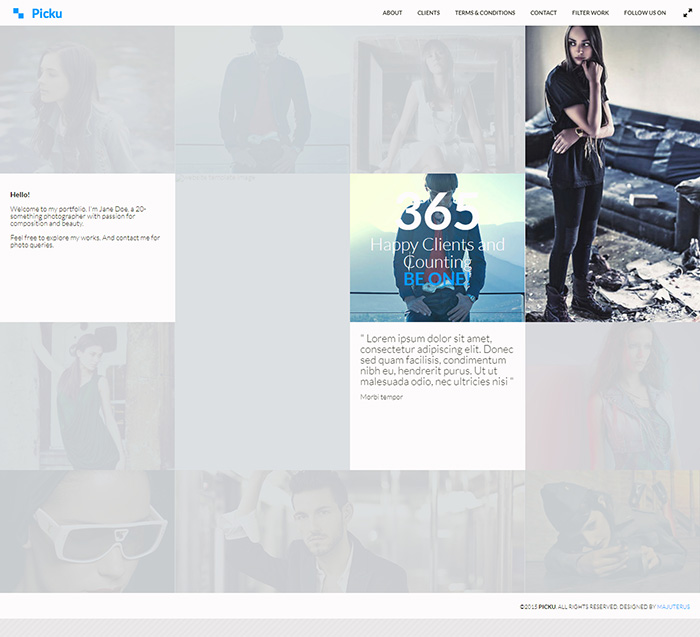
Task: Click the Picku logo squares icon
Action: 18,13
